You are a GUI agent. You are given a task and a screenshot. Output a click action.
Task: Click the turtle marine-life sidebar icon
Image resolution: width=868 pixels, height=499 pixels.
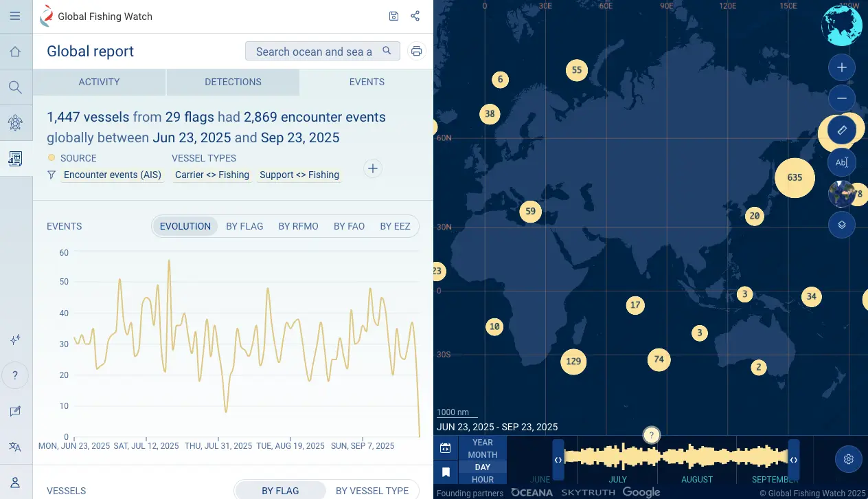15,123
